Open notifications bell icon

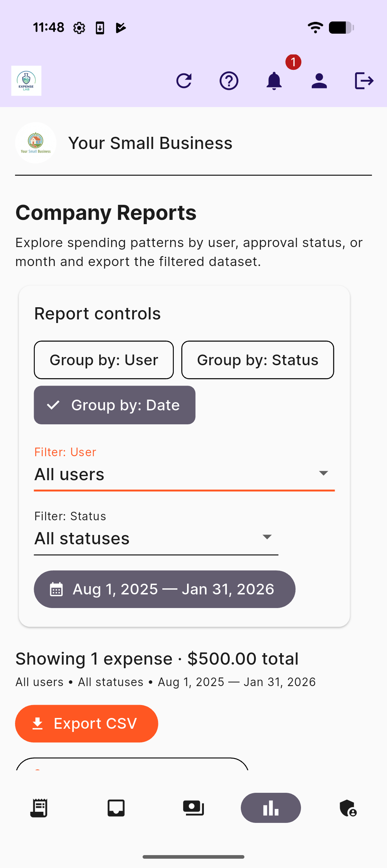click(274, 81)
